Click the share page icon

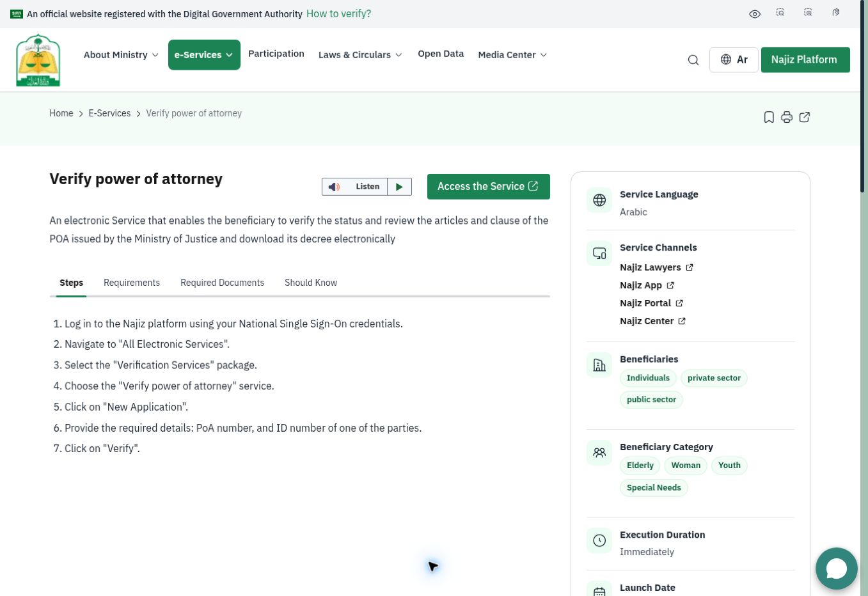[805, 117]
